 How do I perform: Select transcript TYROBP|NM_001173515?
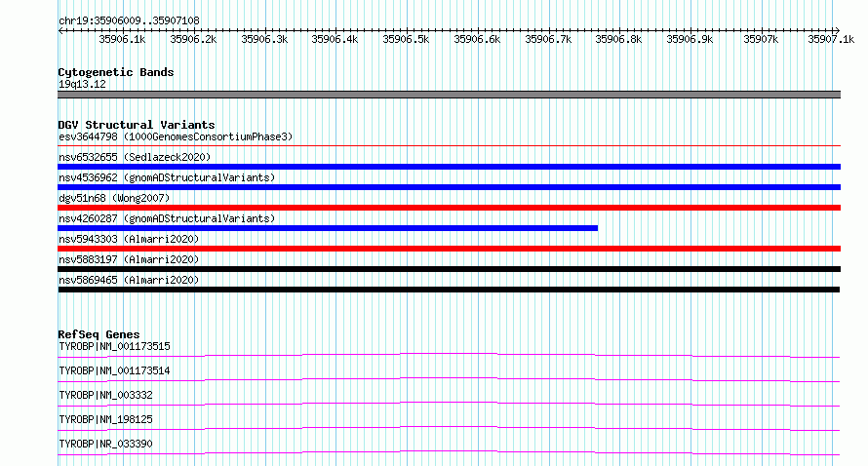pos(114,346)
